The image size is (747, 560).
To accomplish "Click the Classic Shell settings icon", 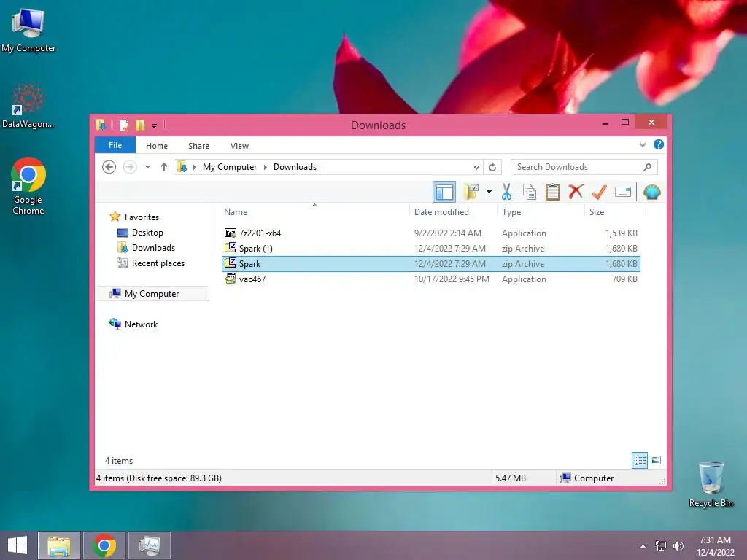I will (x=651, y=192).
